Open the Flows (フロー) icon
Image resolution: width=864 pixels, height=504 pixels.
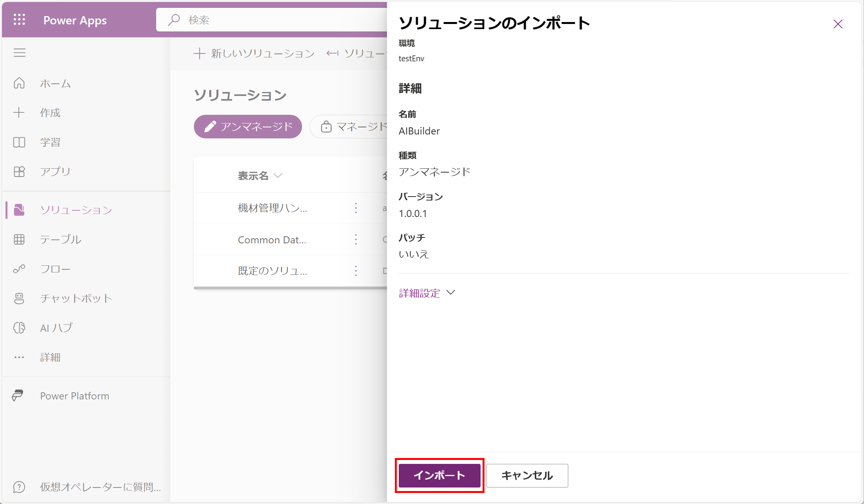[x=19, y=269]
